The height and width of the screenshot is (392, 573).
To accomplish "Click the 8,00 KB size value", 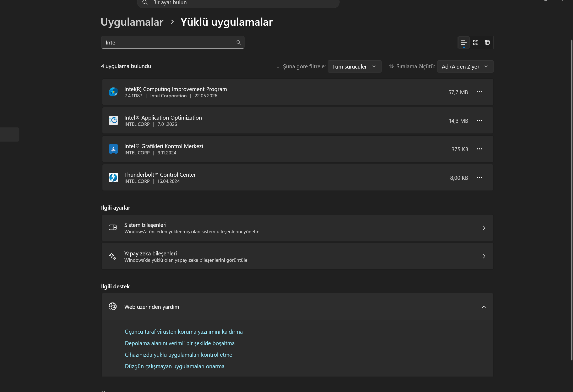I will 459,178.
